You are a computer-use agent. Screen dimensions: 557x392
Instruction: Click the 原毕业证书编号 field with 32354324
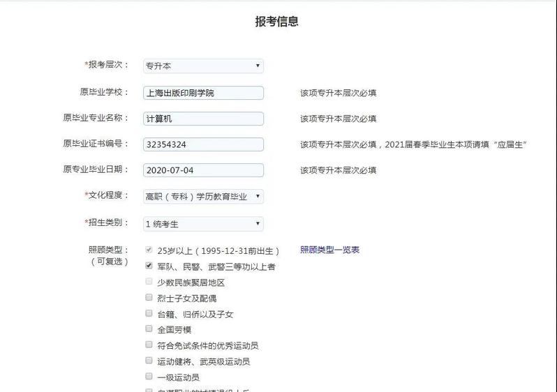(203, 144)
